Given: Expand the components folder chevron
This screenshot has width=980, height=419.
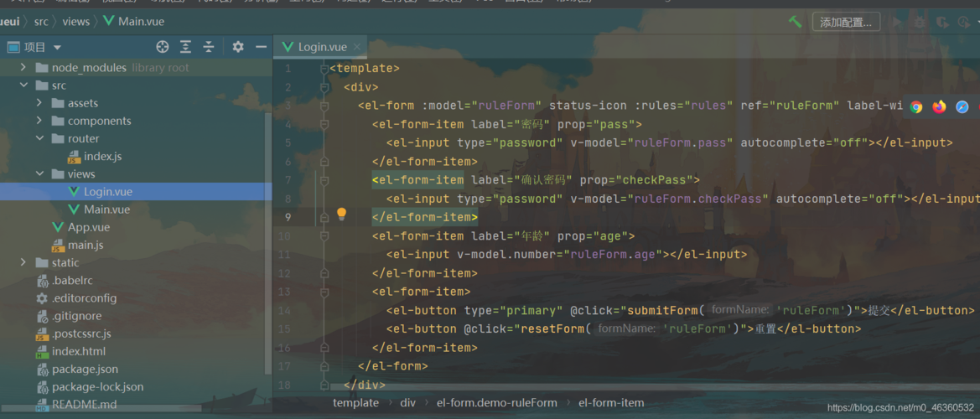Looking at the screenshot, I should [39, 121].
